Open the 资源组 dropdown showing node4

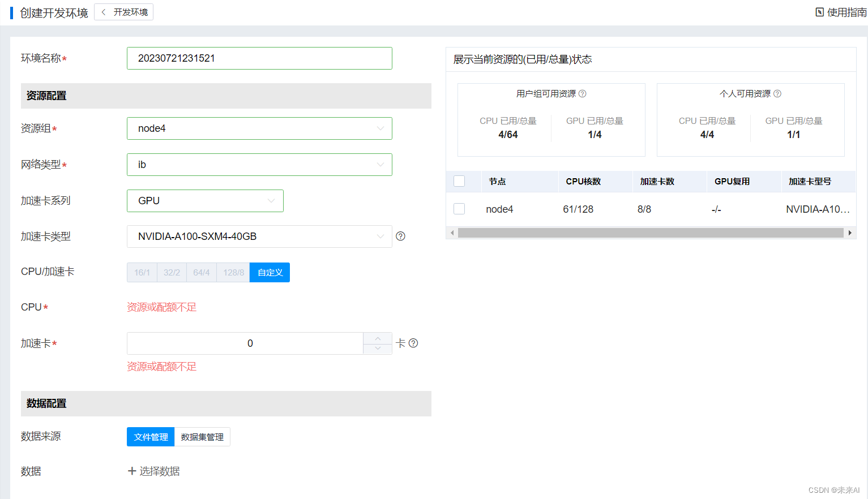(259, 128)
